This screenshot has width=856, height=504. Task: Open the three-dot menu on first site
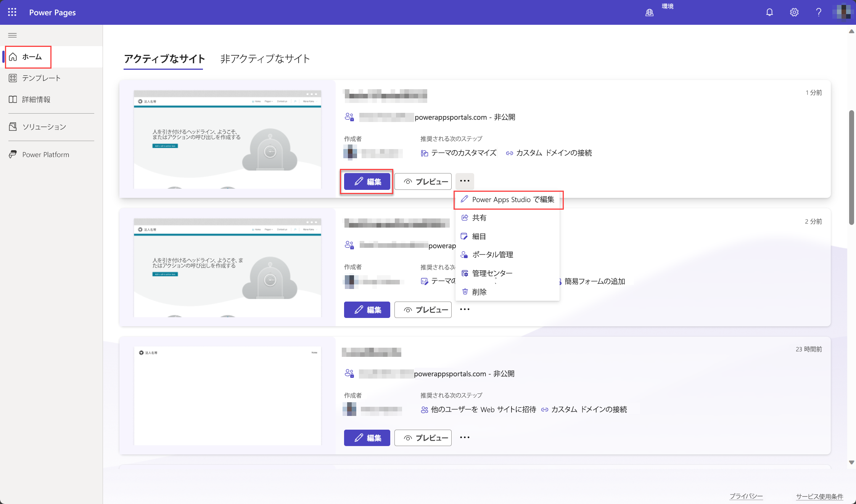coord(465,181)
